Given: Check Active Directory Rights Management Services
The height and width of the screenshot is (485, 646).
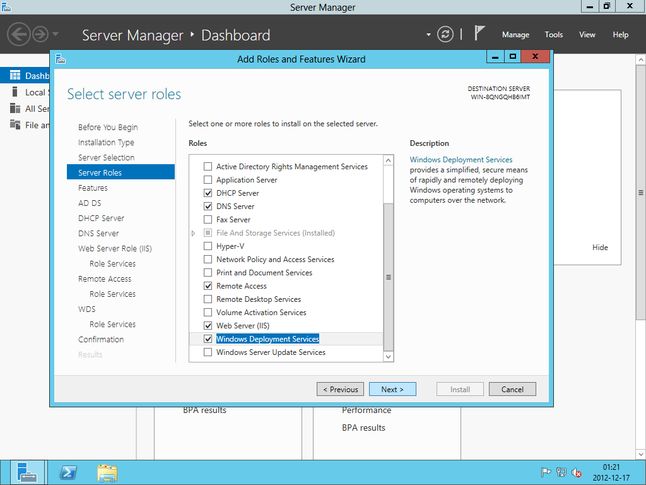Looking at the screenshot, I should [x=208, y=166].
